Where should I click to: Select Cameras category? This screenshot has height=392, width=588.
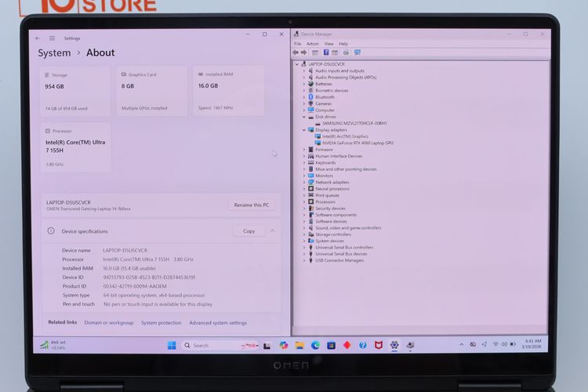coord(323,103)
